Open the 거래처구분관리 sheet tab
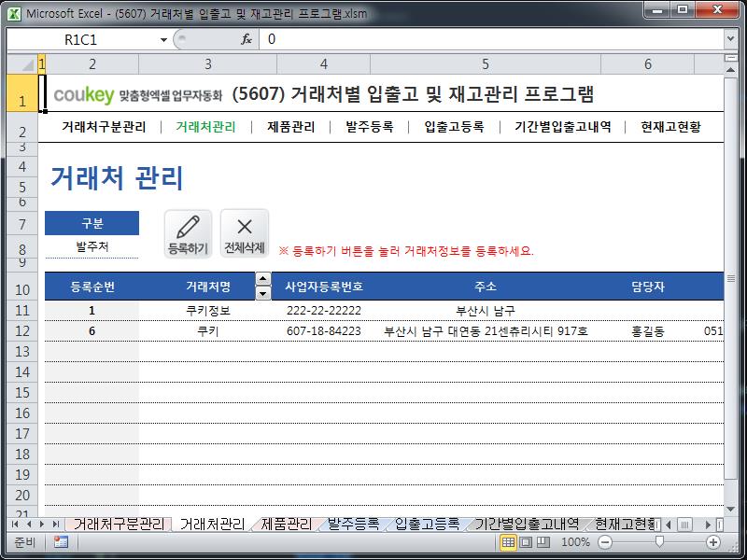Viewport: 747px width, 560px height. point(119,525)
